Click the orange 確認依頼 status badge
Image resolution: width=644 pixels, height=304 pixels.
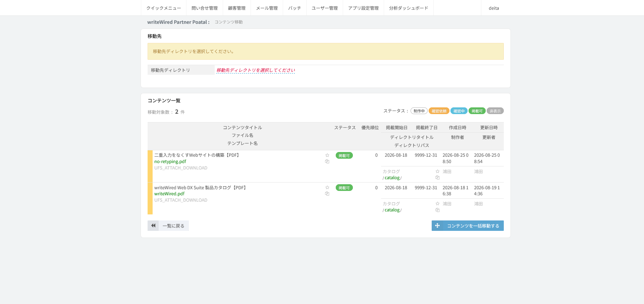coord(439,111)
